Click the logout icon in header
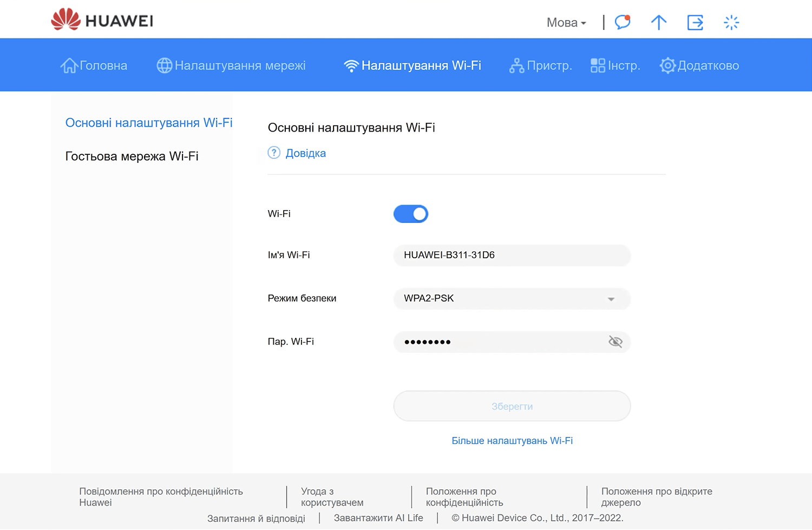This screenshot has height=530, width=812. (x=695, y=22)
